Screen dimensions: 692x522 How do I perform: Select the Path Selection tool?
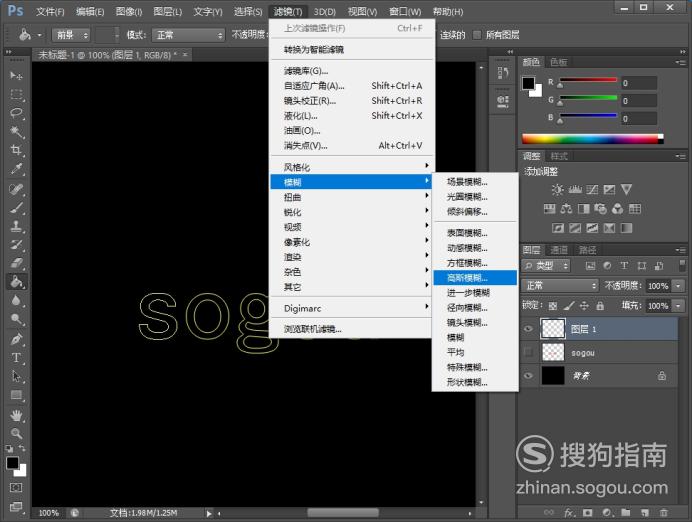(x=16, y=376)
